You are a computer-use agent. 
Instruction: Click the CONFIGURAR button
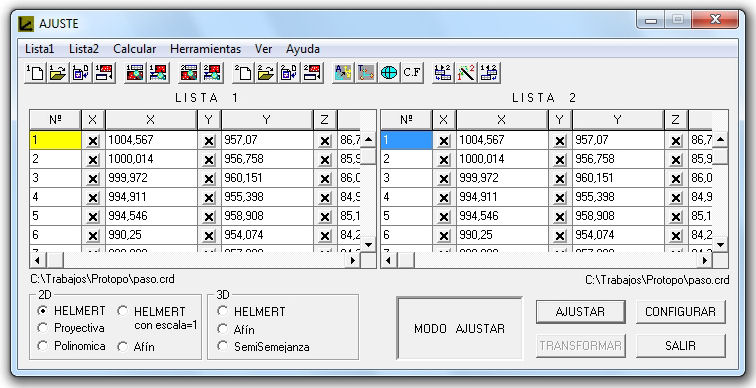coord(680,312)
